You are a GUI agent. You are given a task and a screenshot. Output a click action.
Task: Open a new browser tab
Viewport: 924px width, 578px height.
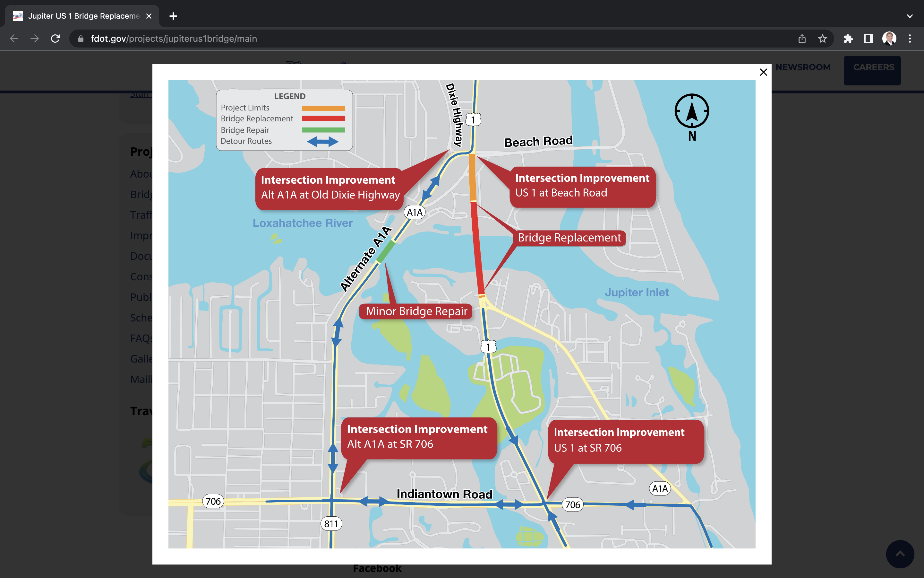pyautogui.click(x=173, y=16)
